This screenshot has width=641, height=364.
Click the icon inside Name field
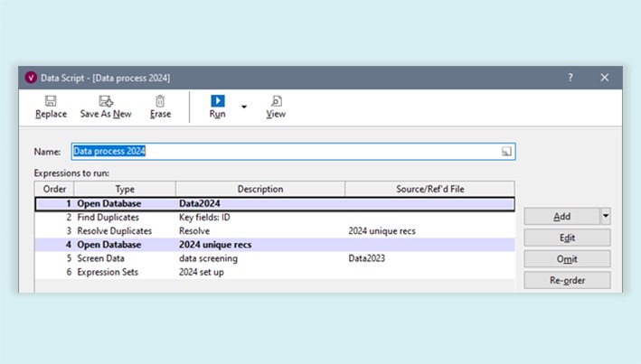coord(507,152)
